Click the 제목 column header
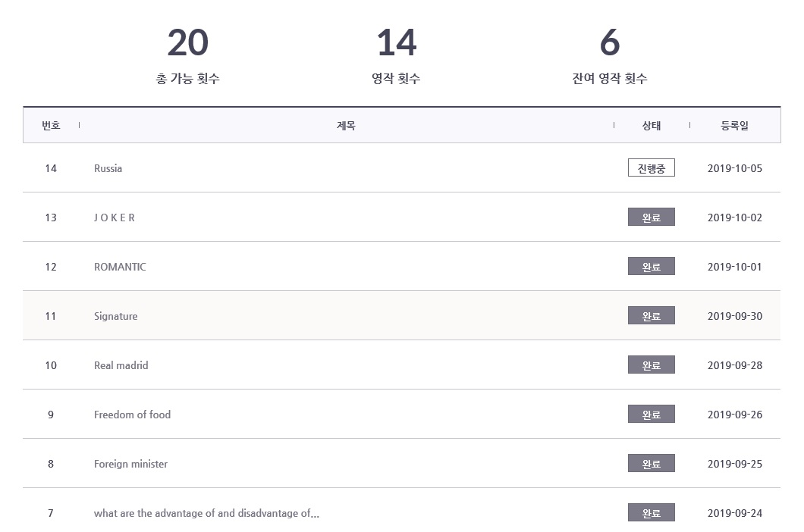The height and width of the screenshot is (532, 804). tap(346, 126)
